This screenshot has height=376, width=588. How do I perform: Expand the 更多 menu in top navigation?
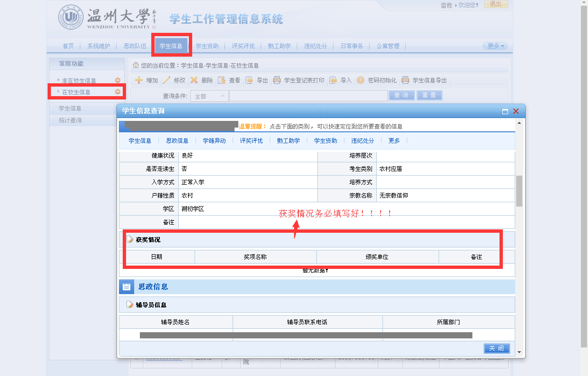click(495, 46)
